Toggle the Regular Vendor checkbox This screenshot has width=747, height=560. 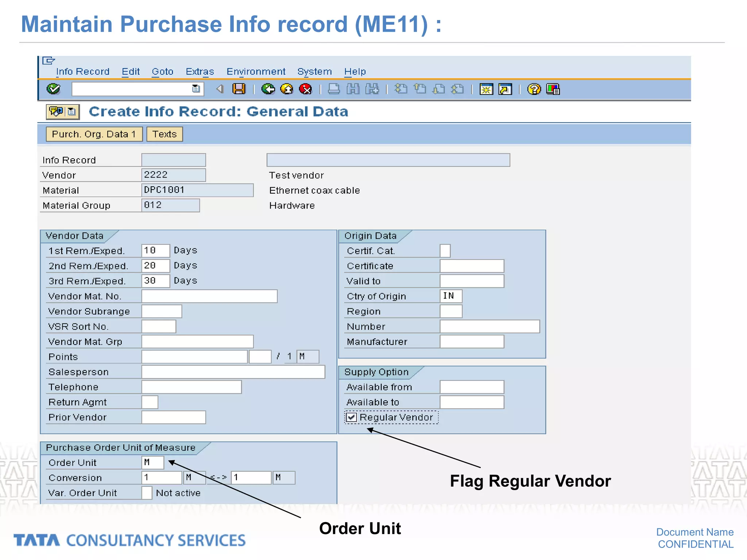[x=351, y=417]
